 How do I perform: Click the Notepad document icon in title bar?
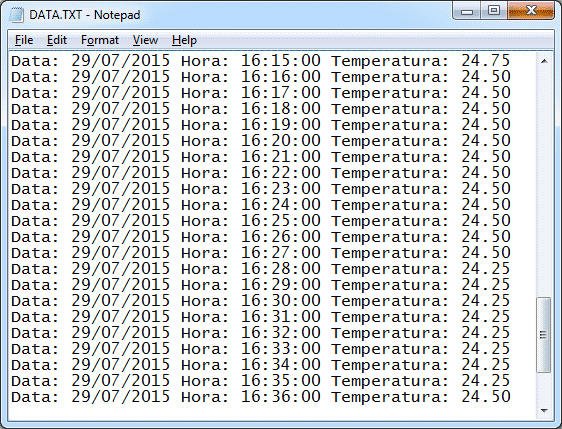[16, 15]
